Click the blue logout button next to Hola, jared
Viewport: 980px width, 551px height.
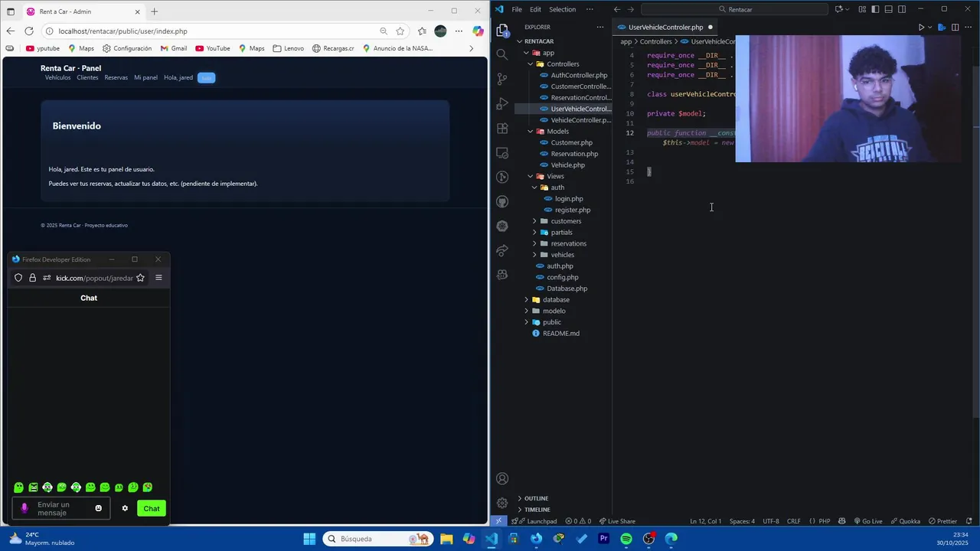pyautogui.click(x=206, y=77)
